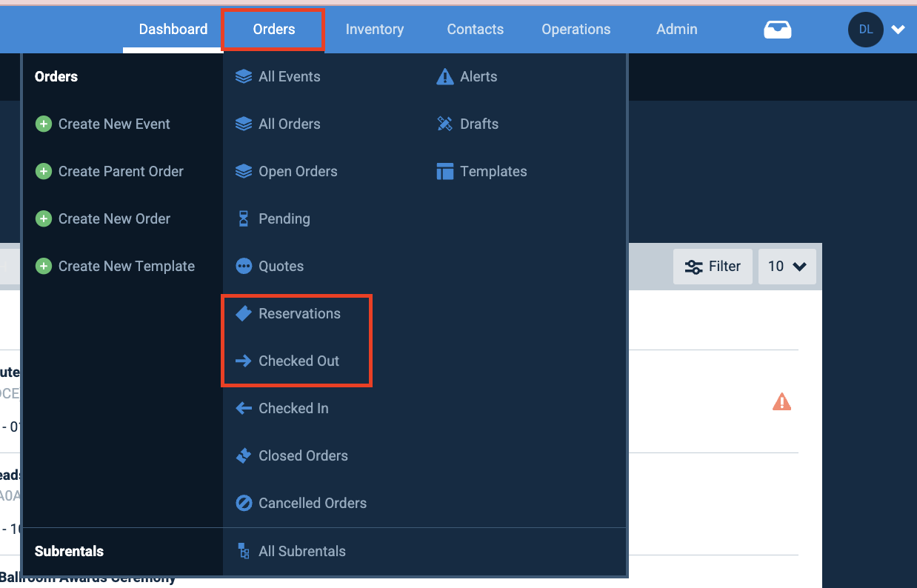917x588 pixels.
Task: Click the Pending hourglass icon
Action: [x=244, y=218]
